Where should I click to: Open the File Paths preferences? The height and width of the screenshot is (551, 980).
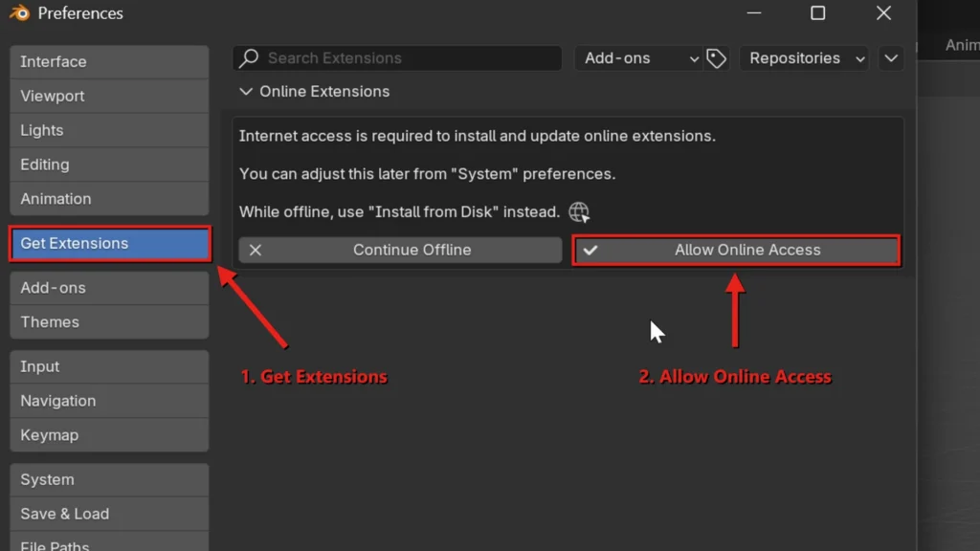point(109,542)
